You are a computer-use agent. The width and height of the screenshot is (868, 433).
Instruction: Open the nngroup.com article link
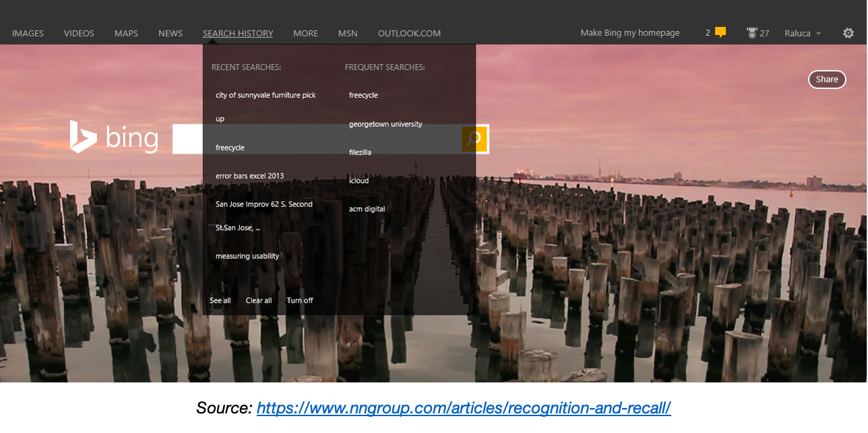[464, 408]
